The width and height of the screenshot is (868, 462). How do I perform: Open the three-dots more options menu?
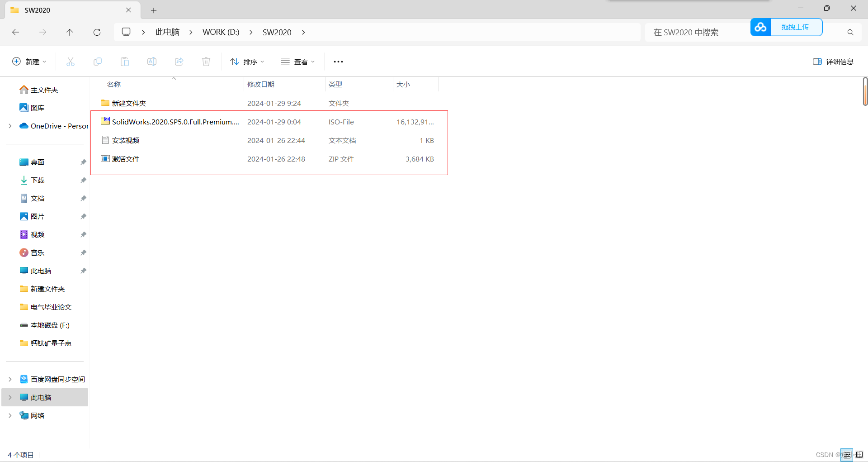pyautogui.click(x=338, y=62)
